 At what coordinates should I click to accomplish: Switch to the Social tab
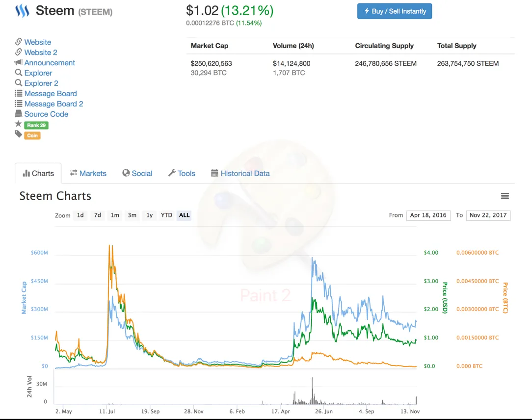pyautogui.click(x=137, y=173)
